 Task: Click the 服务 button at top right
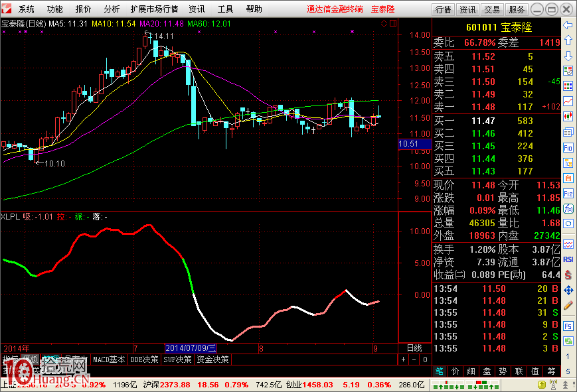517,9
